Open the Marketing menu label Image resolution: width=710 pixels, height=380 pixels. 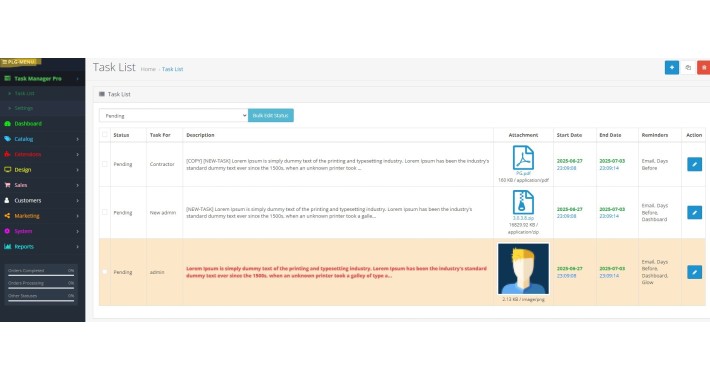(27, 216)
